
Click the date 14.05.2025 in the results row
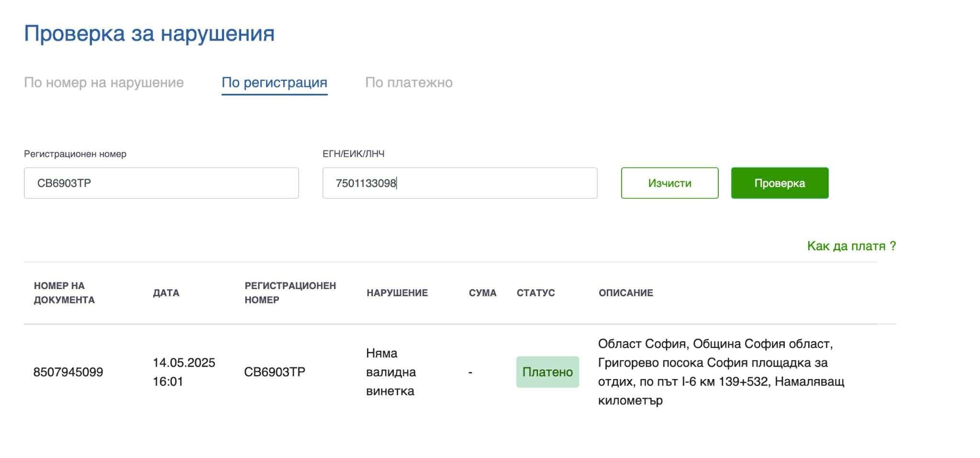184,363
